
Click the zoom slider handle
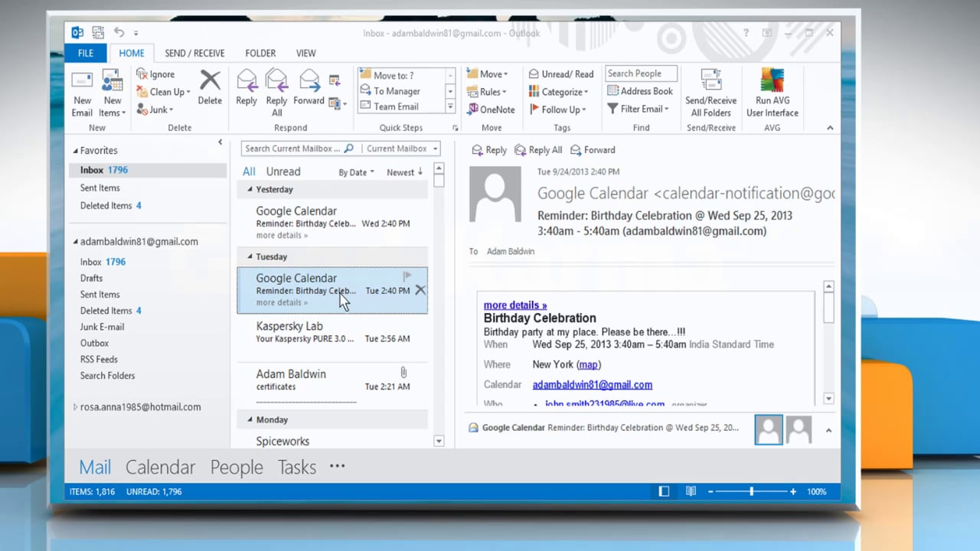pos(751,491)
